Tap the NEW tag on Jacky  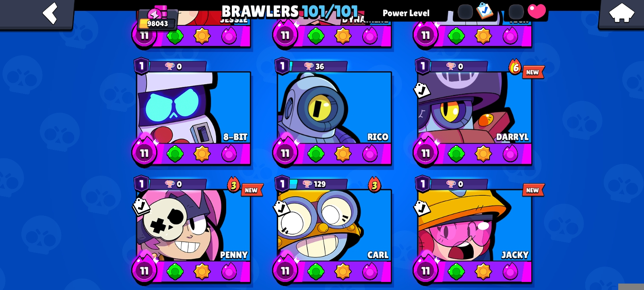pyautogui.click(x=533, y=190)
